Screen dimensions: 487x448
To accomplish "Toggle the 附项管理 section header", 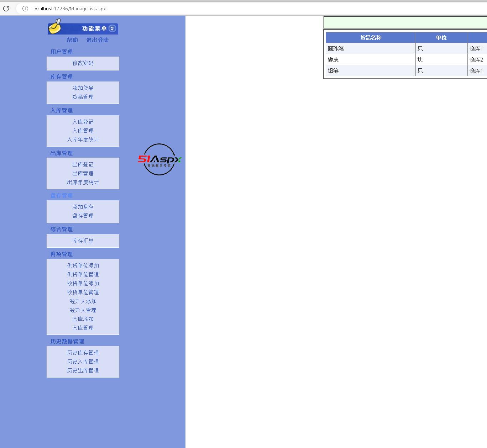I will pos(62,254).
